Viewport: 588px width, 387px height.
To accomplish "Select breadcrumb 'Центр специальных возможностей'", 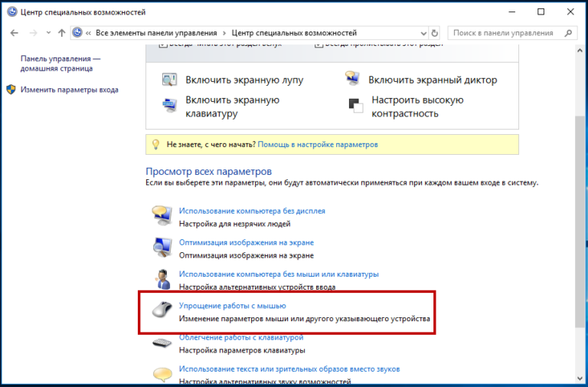I will (x=294, y=33).
